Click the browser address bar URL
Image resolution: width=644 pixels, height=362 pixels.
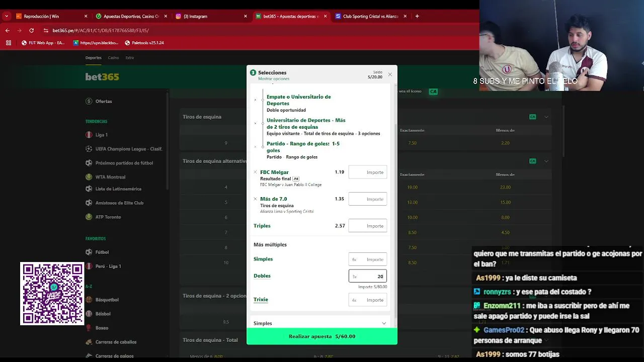(x=101, y=30)
